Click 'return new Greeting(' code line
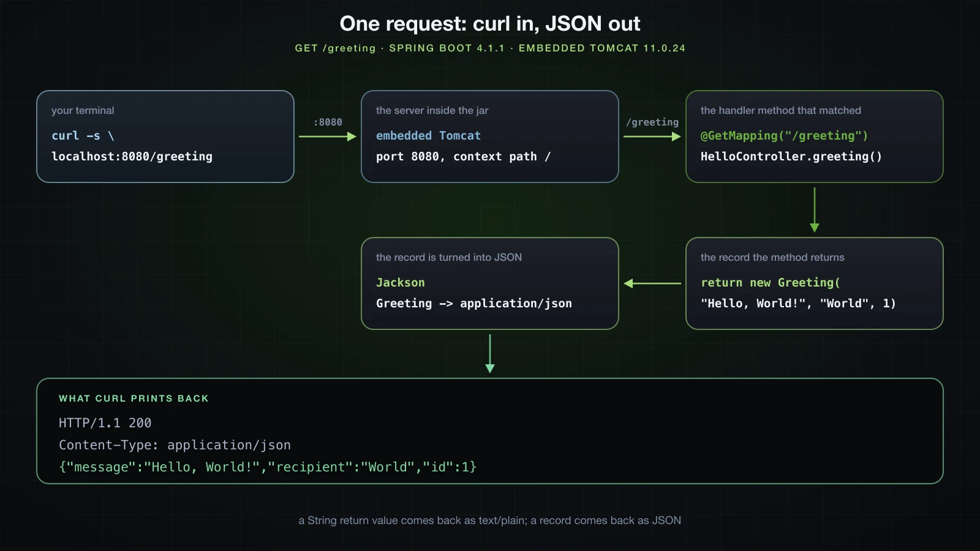This screenshot has width=980, height=551. pos(771,283)
